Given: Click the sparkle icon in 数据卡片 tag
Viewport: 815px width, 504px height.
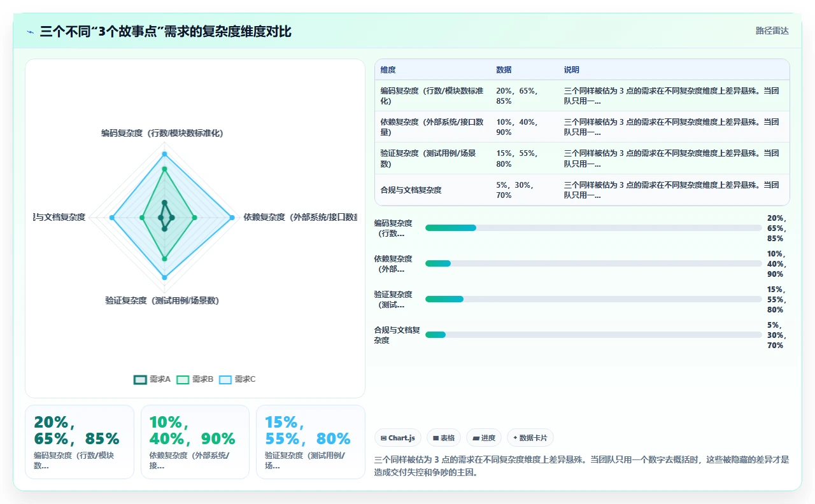Looking at the screenshot, I should click(515, 438).
